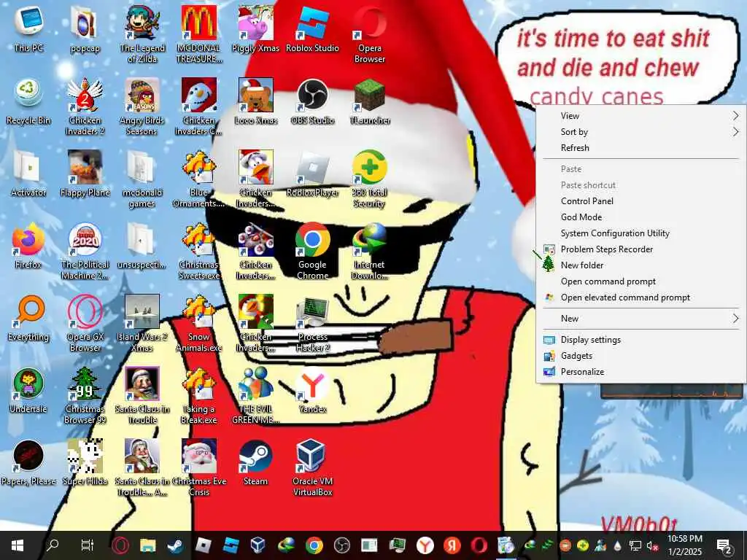Launch Christmas Eve Crisis shortcut
Viewport: 747px width, 560px height.
tap(198, 467)
